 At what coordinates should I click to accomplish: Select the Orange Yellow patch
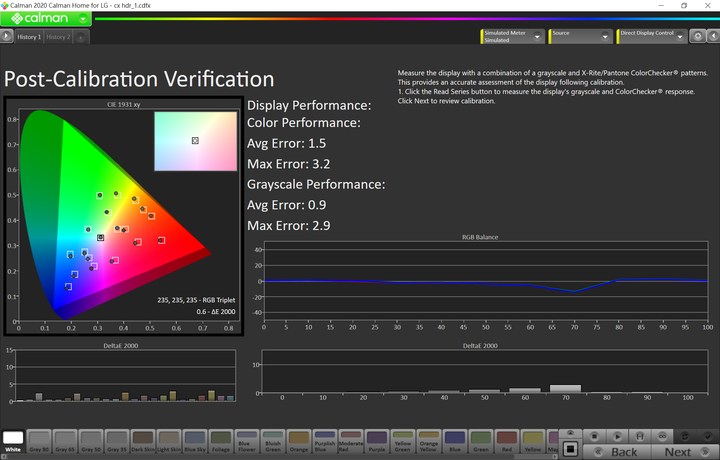point(428,442)
